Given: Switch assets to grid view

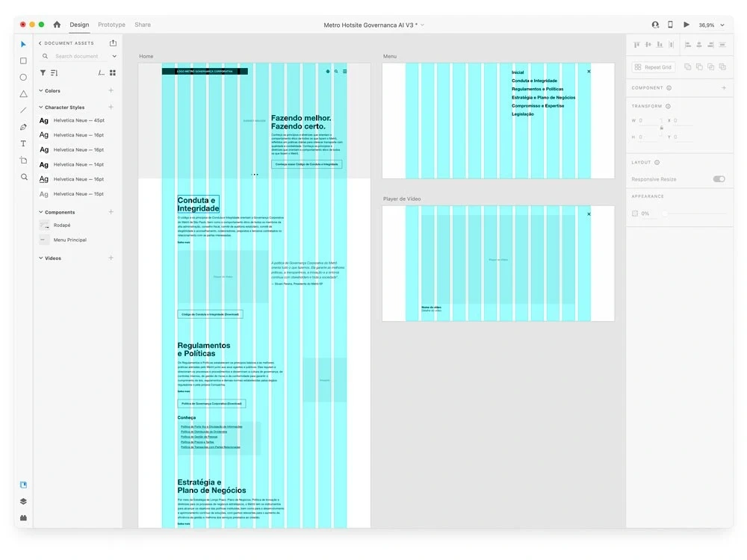Looking at the screenshot, I should (x=113, y=73).
